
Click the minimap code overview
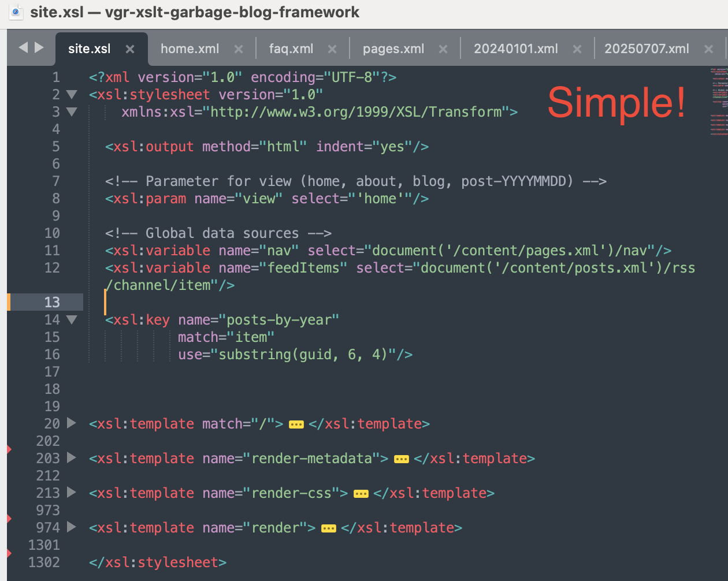click(718, 98)
